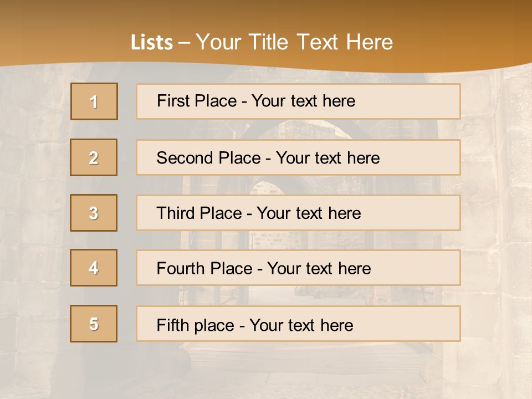
Task: Click the bold word 'Lists' in title
Action: [x=151, y=43]
